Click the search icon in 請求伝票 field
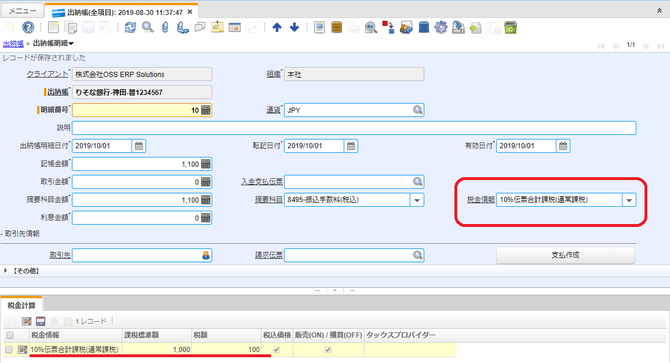Viewport: 670px width, 363px height. [417, 255]
